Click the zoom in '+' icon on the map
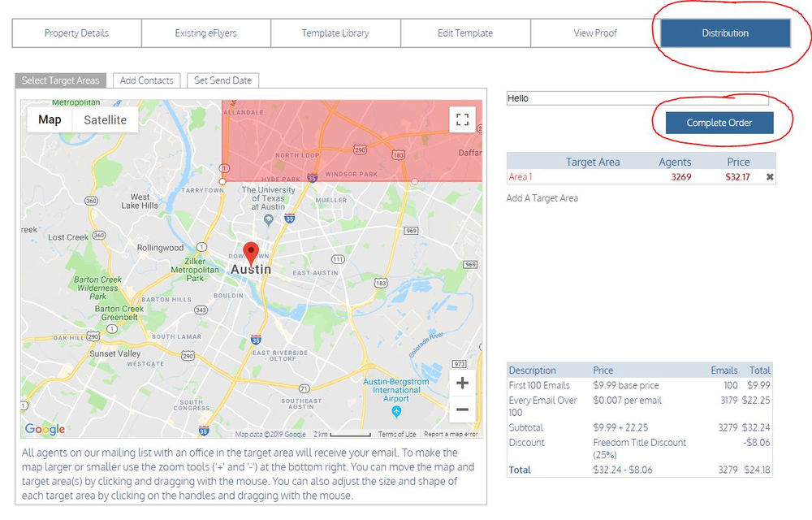Screen dimensions: 812x520 pyautogui.click(x=462, y=382)
